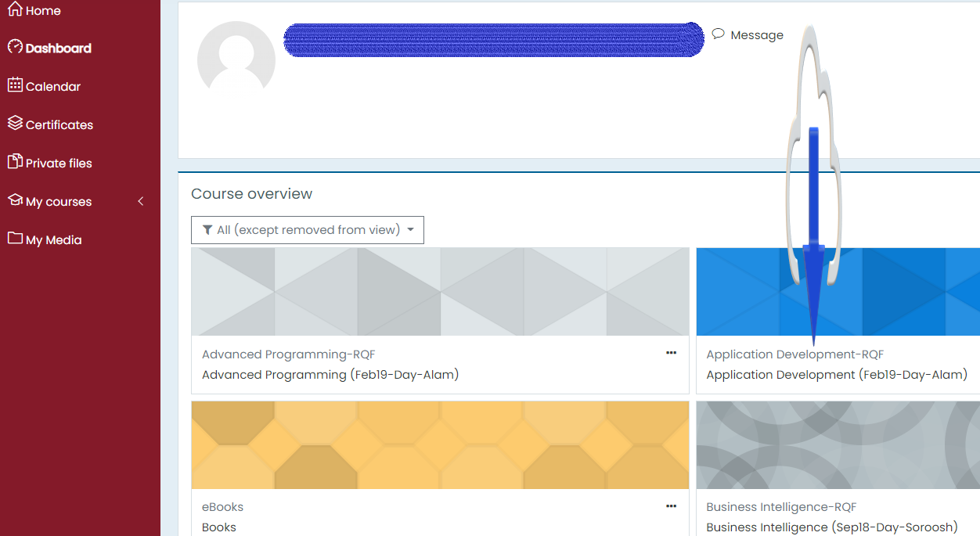
Task: Go to Private files in the sidebar
Action: coord(59,164)
